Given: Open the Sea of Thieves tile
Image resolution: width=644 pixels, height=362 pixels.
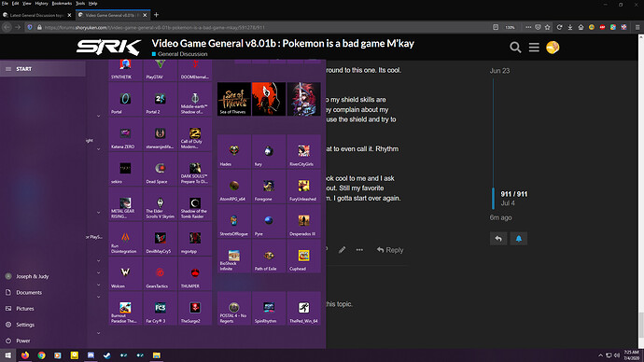Looking at the screenshot, I should coord(233,99).
